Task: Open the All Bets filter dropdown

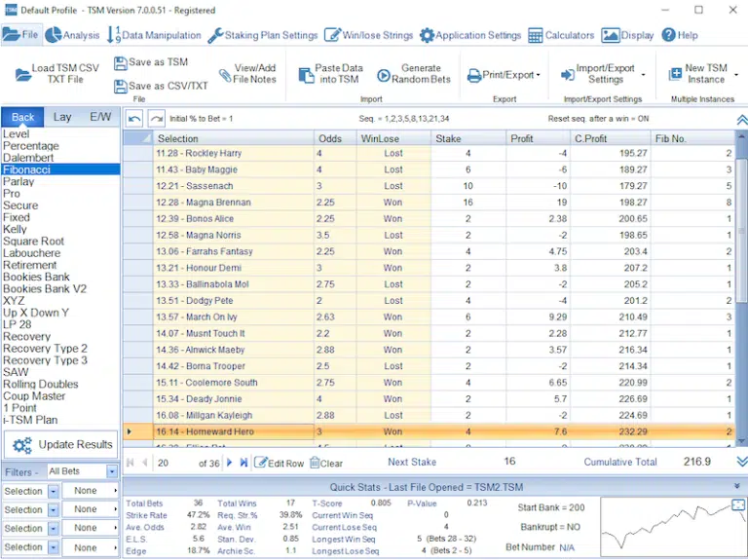Action: pos(112,471)
